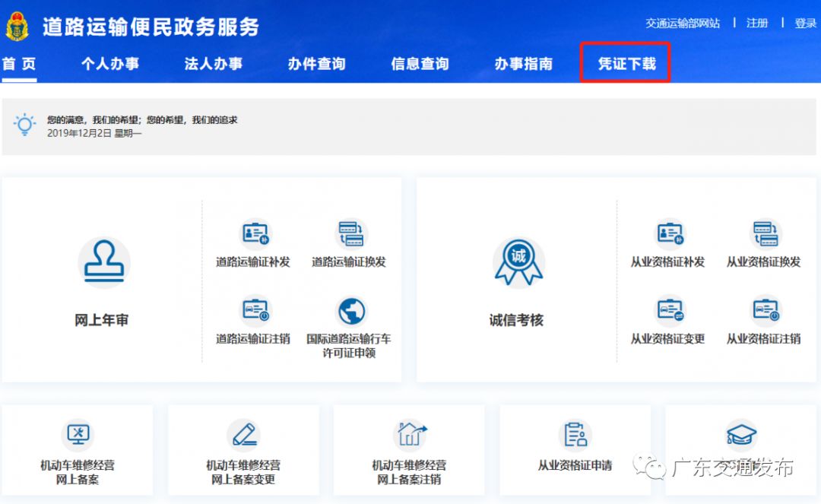
Task: Select the 从业资格证补发 icon
Action: coord(669,233)
